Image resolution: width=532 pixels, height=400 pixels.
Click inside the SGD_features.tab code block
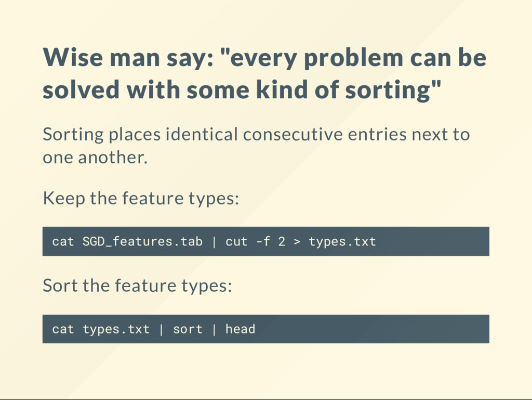265,241
